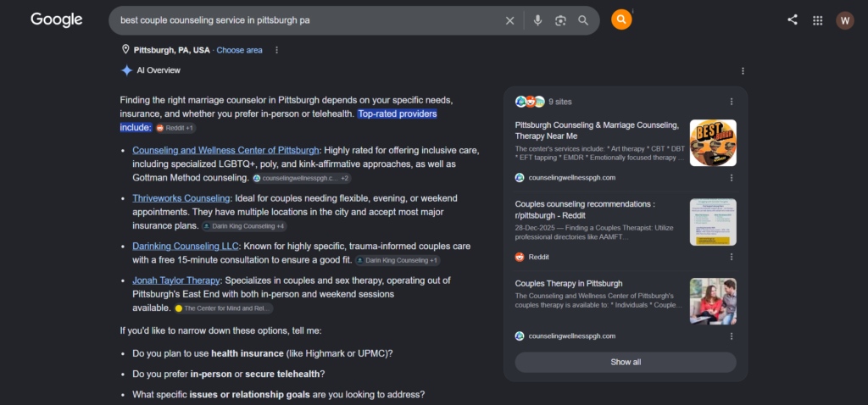The height and width of the screenshot is (405, 868).
Task: Open Jonah Taylor Therapy link
Action: 176,280
